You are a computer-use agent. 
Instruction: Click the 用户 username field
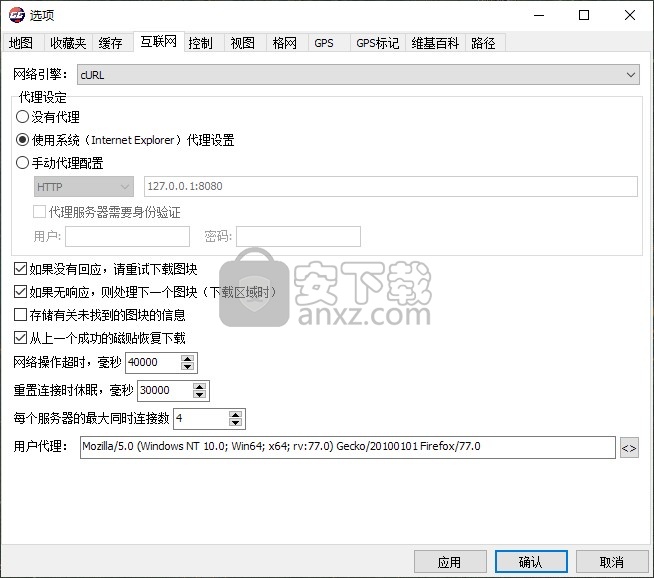tap(127, 236)
